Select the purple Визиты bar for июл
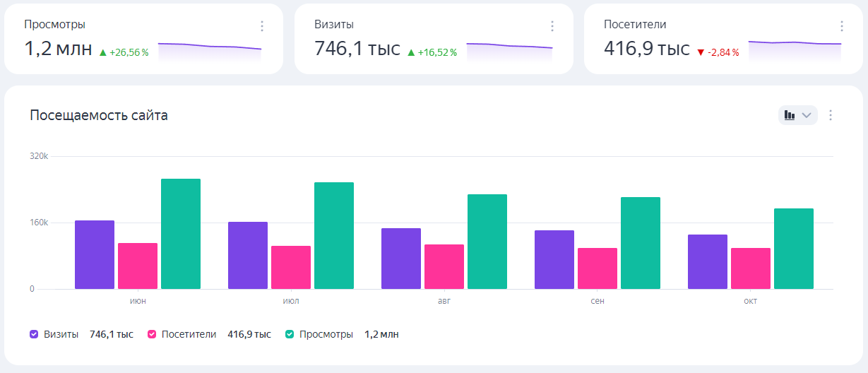 248,255
